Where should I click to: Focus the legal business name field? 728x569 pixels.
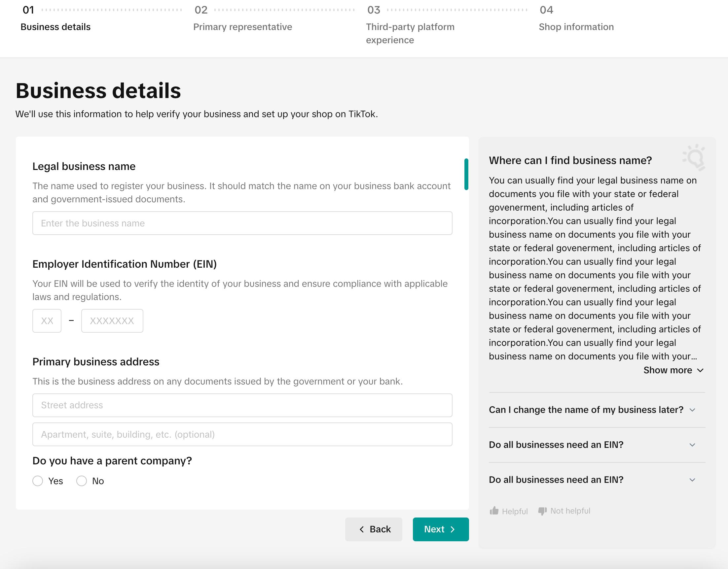242,223
